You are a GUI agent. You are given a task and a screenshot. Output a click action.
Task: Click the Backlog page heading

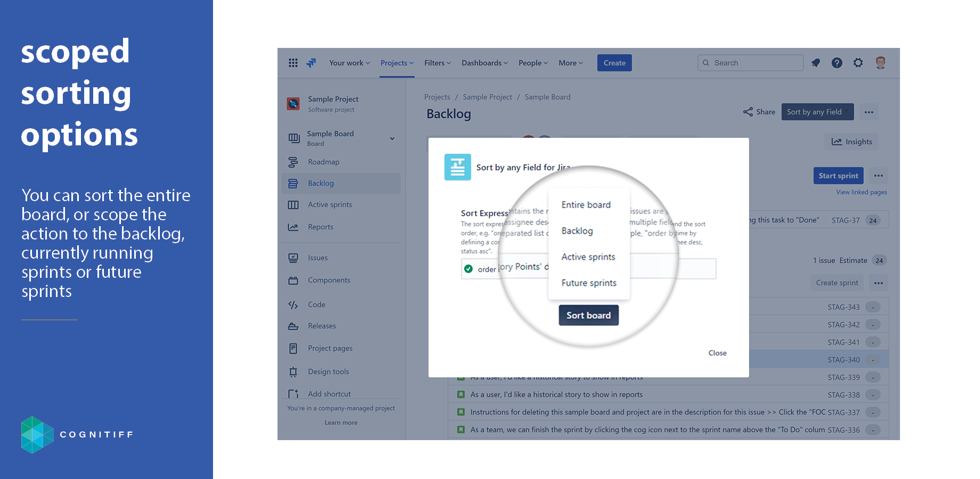click(x=449, y=114)
